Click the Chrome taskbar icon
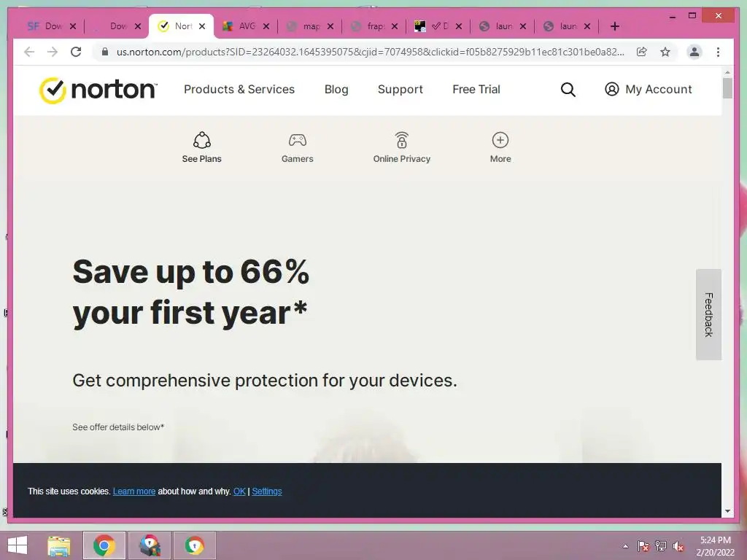747x560 pixels. [104, 545]
